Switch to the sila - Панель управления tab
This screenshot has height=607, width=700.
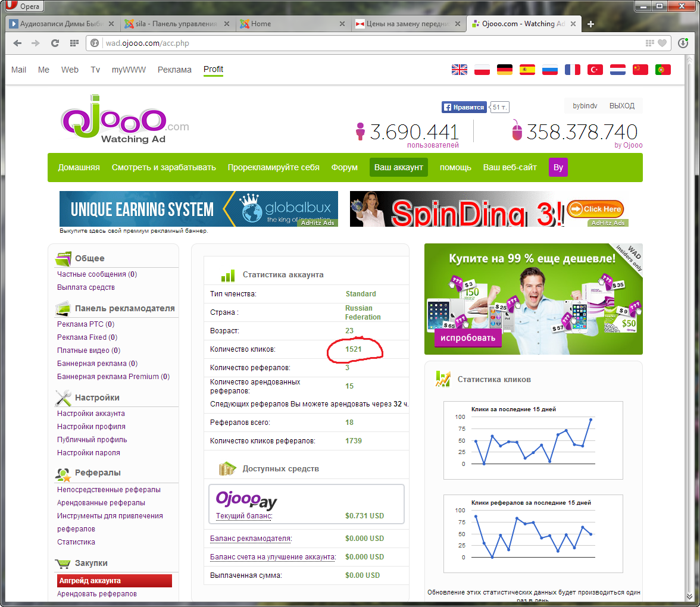point(176,24)
